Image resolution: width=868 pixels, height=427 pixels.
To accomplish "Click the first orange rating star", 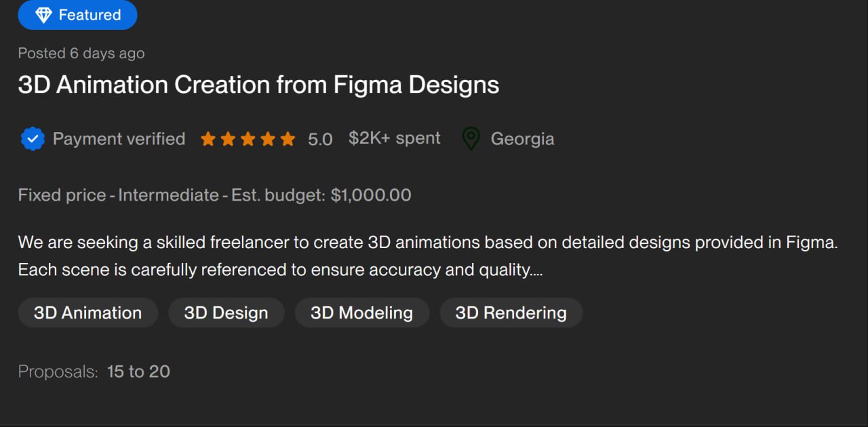I will (208, 140).
